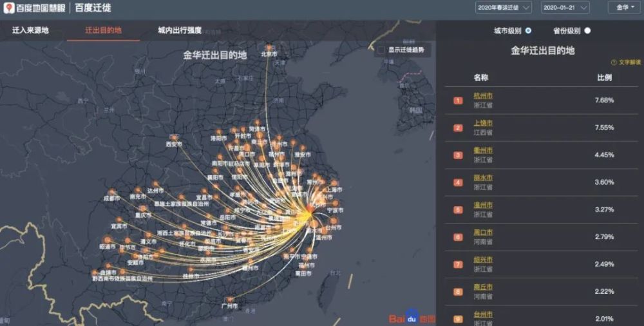Open the 衢州市 link in the list
The width and height of the screenshot is (644, 326).
tap(483, 151)
